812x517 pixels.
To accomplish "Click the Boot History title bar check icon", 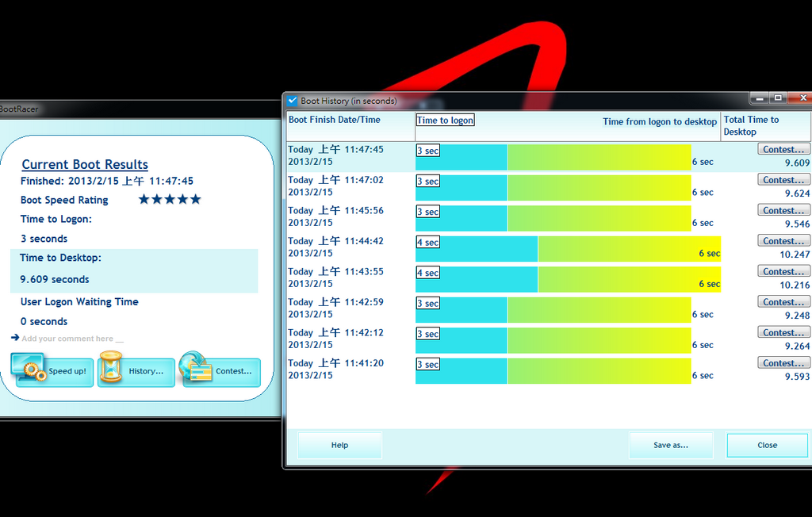I will point(293,101).
